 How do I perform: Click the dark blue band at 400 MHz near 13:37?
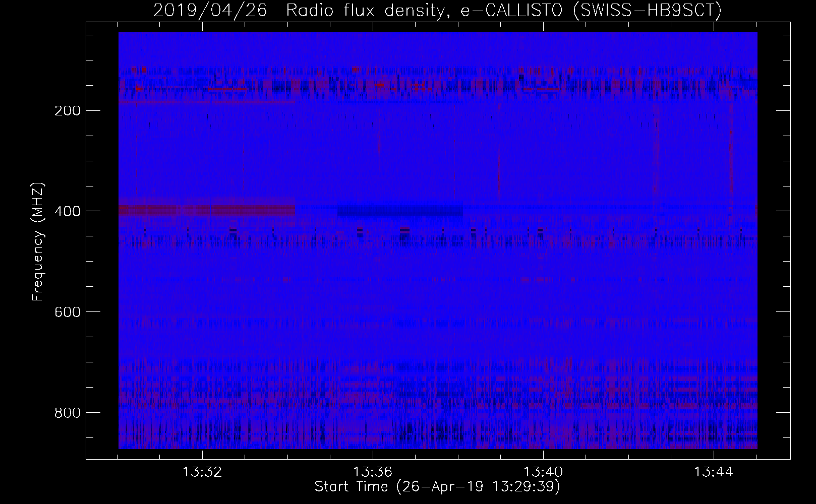point(400,211)
